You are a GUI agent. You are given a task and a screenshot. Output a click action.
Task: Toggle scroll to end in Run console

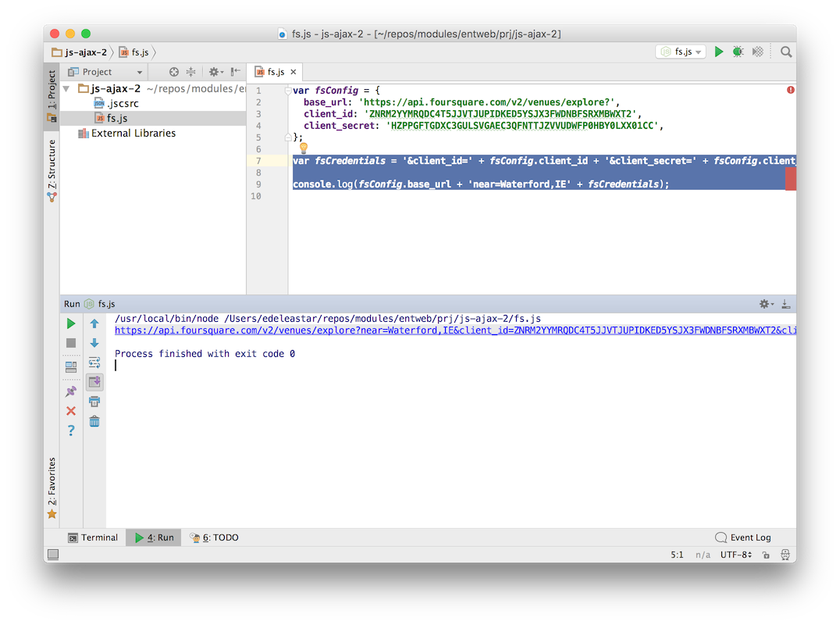(x=94, y=382)
